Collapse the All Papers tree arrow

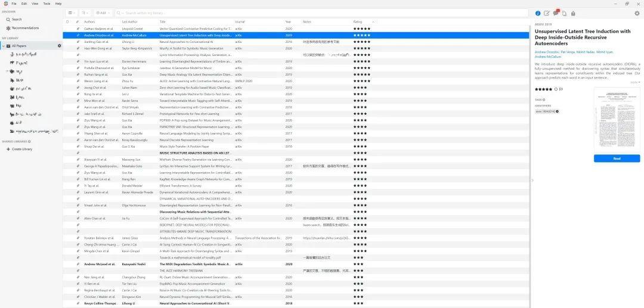tap(4, 46)
